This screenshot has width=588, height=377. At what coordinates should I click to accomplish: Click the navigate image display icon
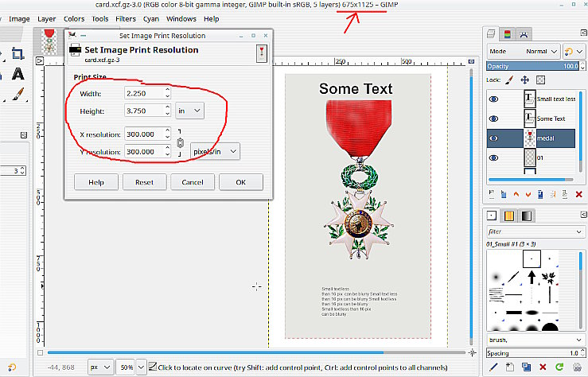coord(472,352)
